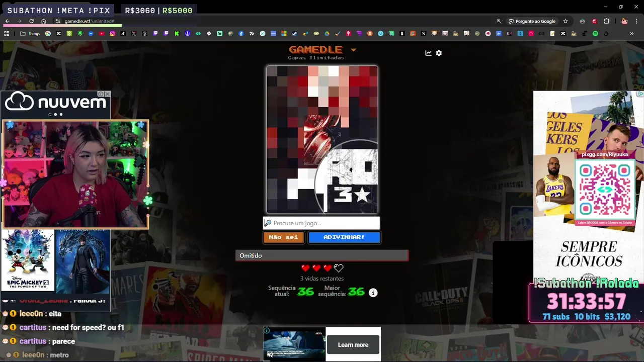
Task: Open the Kick bookmark icon
Action: [177, 34]
